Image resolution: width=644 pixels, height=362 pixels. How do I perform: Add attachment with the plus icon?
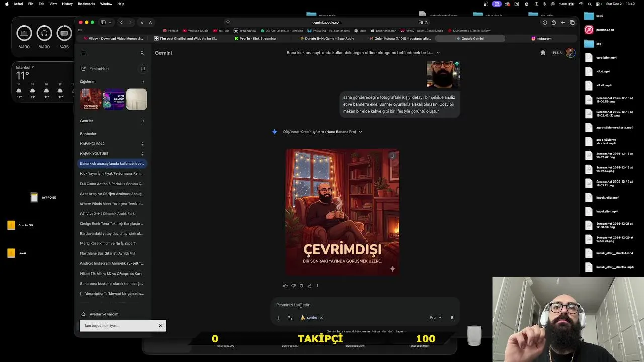point(278,318)
